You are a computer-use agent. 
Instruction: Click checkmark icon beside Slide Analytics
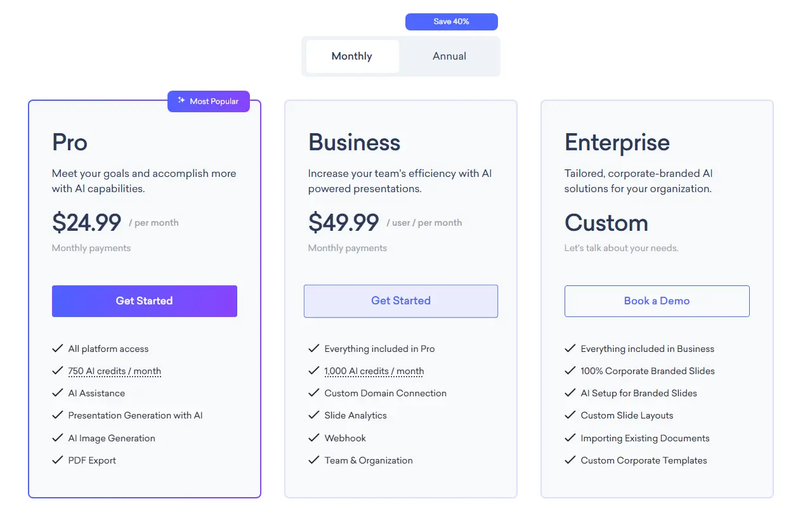pos(314,415)
